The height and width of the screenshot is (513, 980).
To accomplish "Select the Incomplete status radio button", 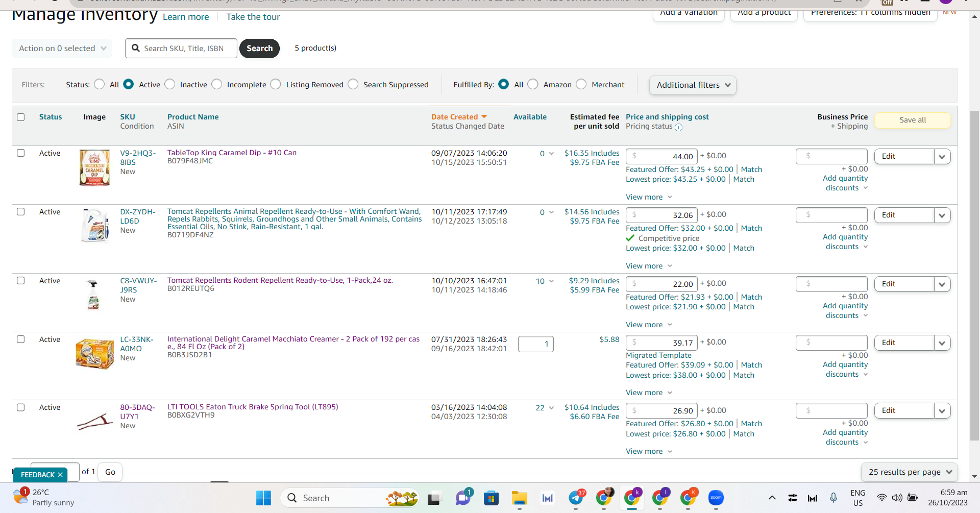I will [x=217, y=84].
